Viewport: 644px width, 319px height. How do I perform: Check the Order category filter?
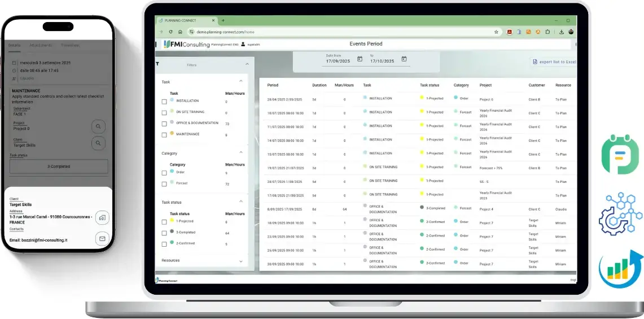pos(164,173)
